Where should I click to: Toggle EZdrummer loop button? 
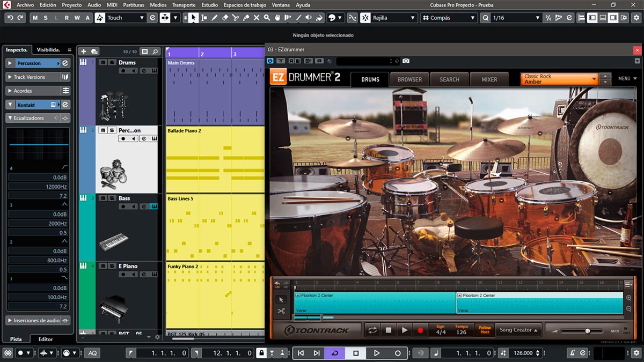click(x=372, y=330)
